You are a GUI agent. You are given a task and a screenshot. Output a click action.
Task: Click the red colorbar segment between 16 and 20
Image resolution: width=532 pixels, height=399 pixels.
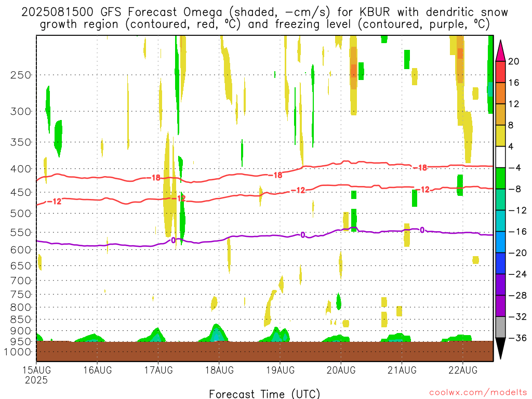(x=500, y=72)
